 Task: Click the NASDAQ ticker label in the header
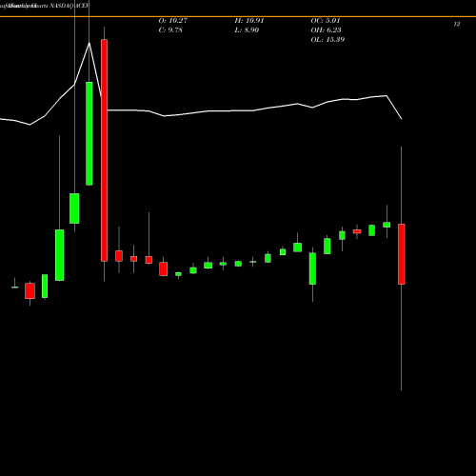69,6
